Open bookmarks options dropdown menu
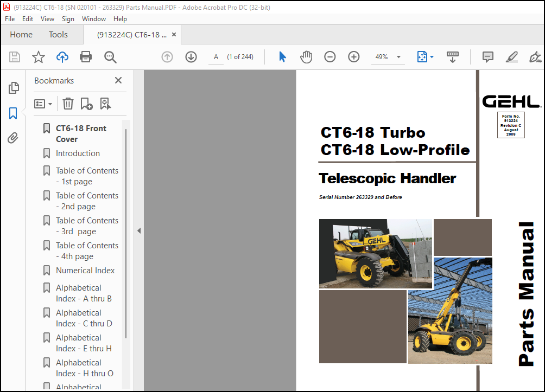Image resolution: width=545 pixels, height=392 pixels. tap(43, 104)
